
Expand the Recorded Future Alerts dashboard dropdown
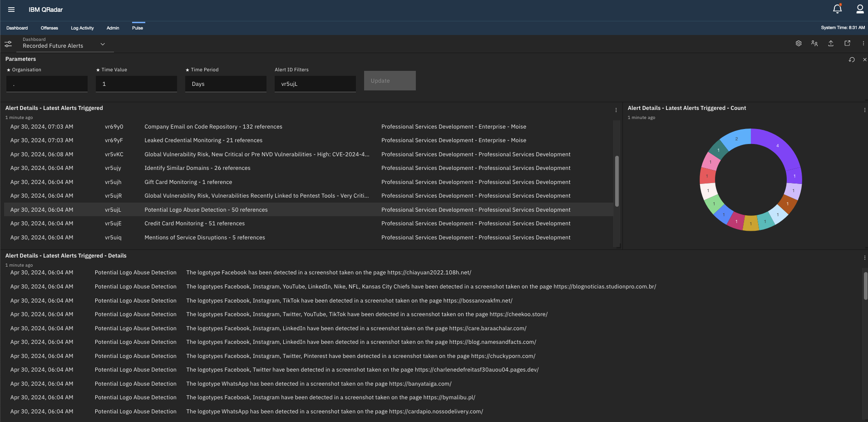click(x=103, y=44)
